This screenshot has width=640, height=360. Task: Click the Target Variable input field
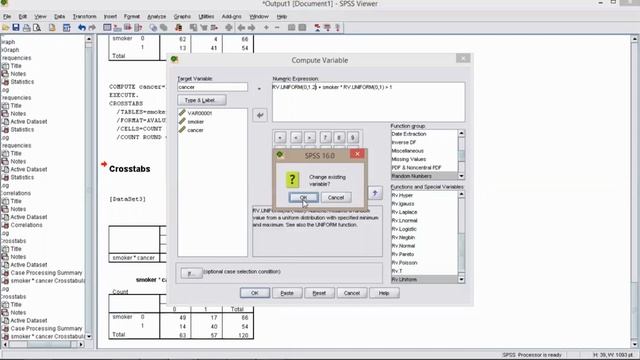coord(212,87)
